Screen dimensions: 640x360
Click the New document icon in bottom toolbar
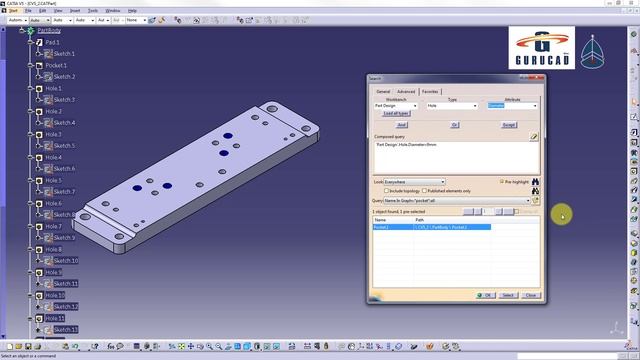pos(10,347)
